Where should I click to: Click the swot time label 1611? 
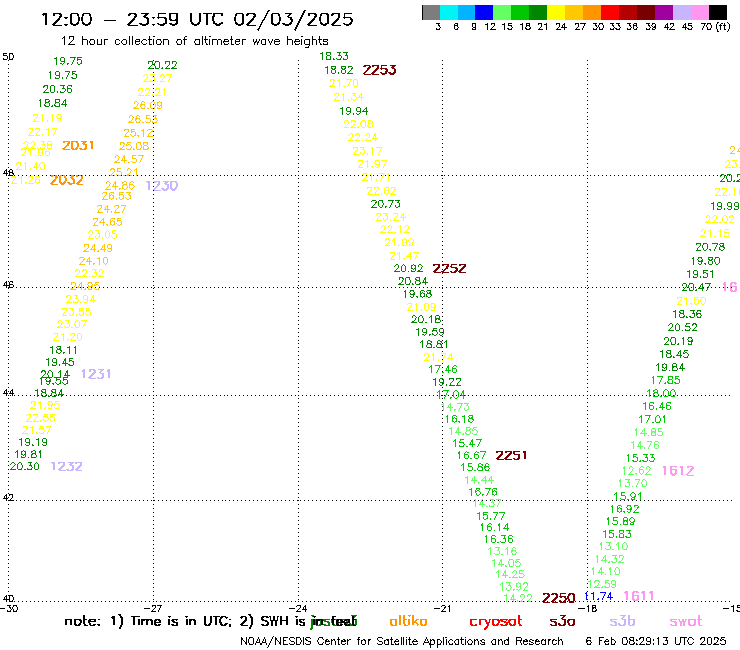(639, 596)
